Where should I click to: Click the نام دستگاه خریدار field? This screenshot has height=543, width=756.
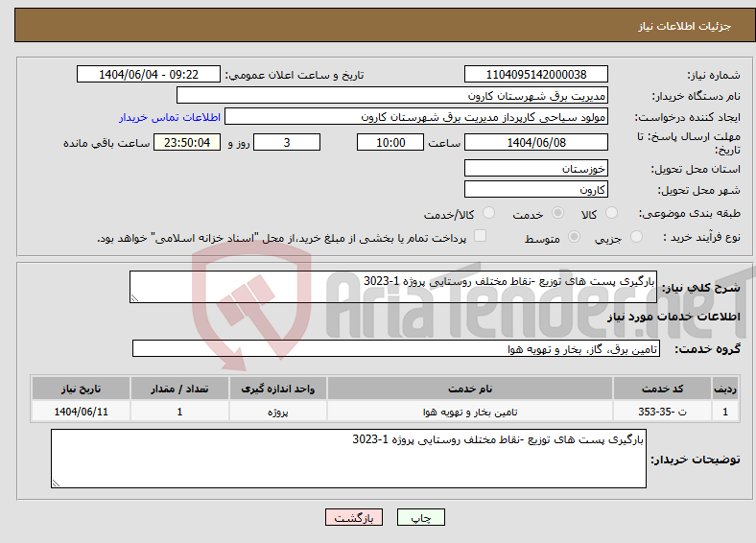392,96
